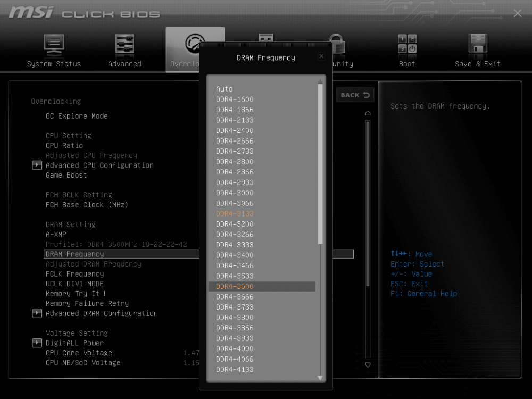The height and width of the screenshot is (399, 532).
Task: Set frequency to DDR4-3666
Action: click(235, 297)
